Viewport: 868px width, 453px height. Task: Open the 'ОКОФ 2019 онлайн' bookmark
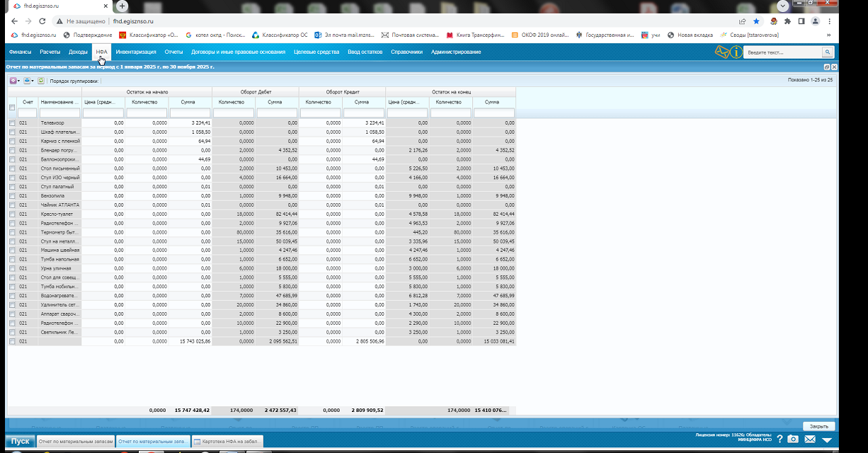click(540, 35)
